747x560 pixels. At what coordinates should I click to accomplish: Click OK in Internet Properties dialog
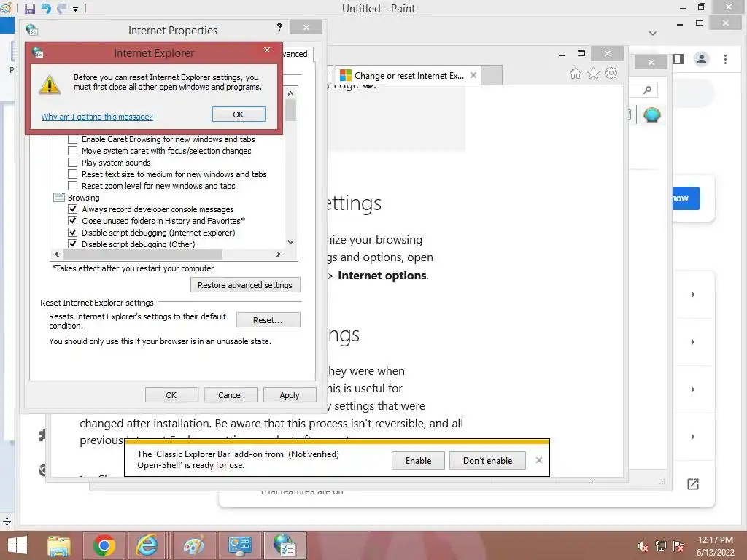point(171,395)
